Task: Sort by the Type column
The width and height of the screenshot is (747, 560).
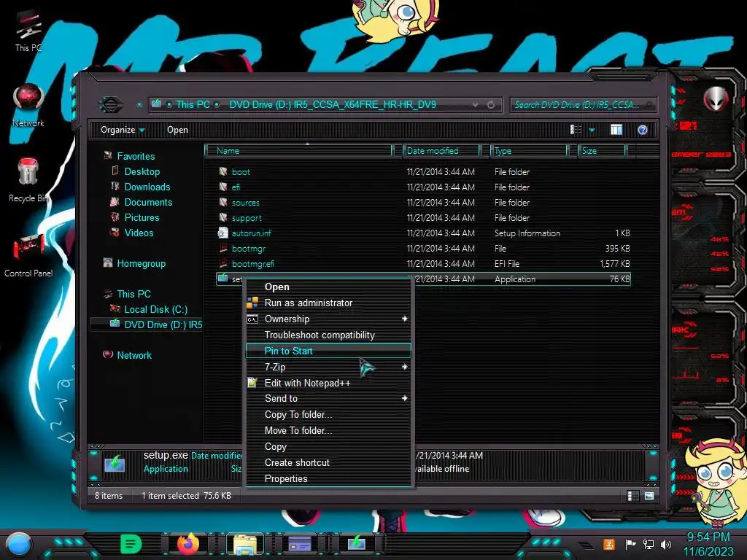Action: coord(529,151)
